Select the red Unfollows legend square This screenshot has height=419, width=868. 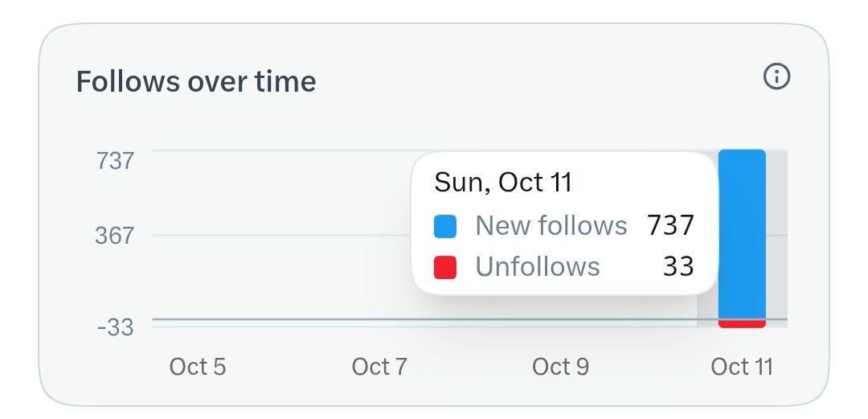click(x=445, y=267)
